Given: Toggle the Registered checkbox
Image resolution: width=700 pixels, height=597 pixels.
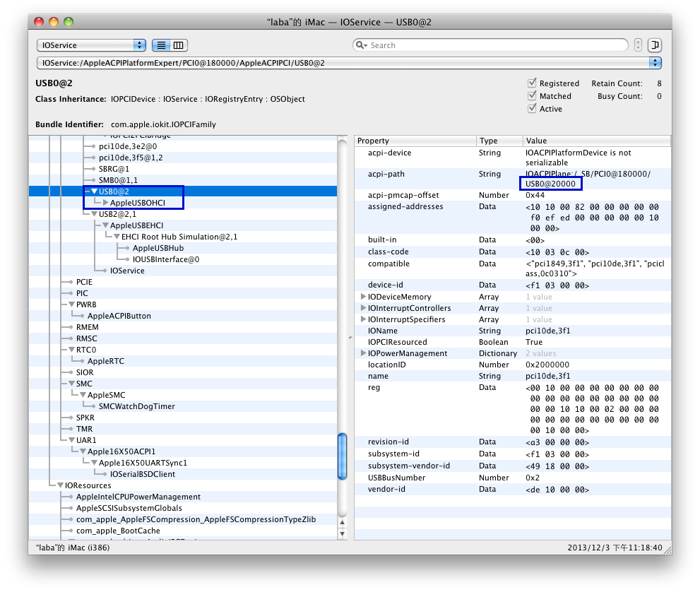Looking at the screenshot, I should (532, 83).
